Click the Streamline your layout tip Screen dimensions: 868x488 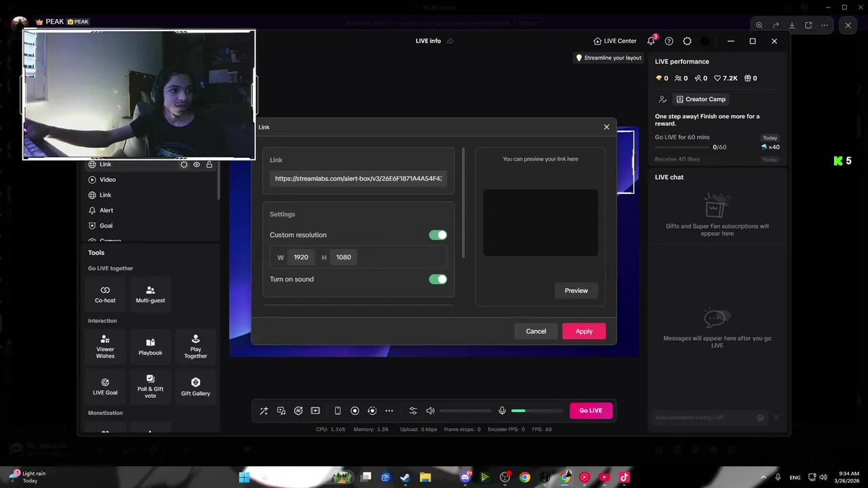(x=608, y=58)
